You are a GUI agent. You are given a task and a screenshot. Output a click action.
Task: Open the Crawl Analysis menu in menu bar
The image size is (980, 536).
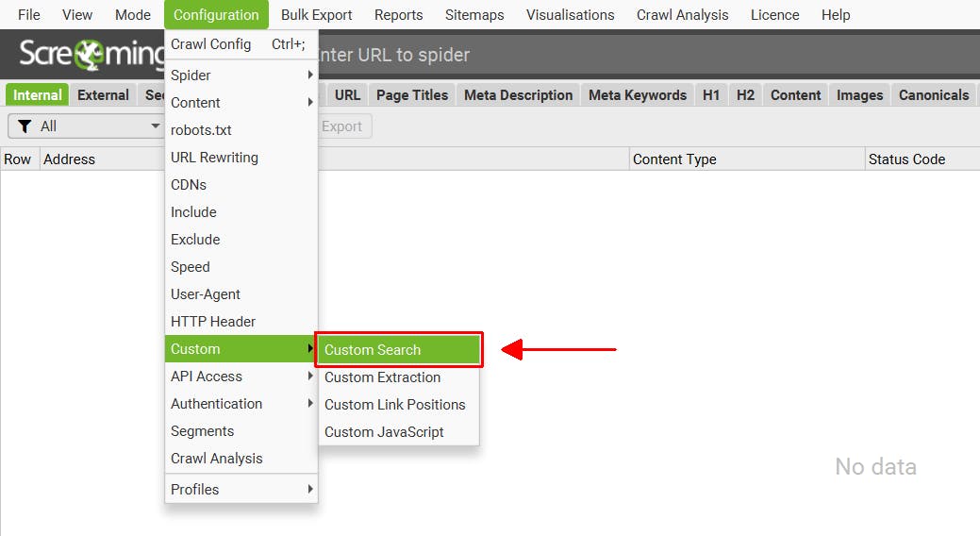(x=683, y=14)
